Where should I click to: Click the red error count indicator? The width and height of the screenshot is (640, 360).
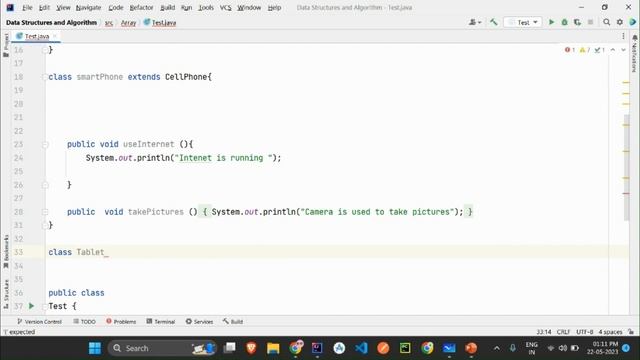[x=570, y=50]
